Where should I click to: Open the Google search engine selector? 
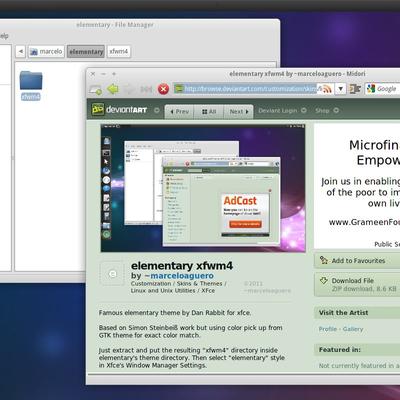point(371,89)
